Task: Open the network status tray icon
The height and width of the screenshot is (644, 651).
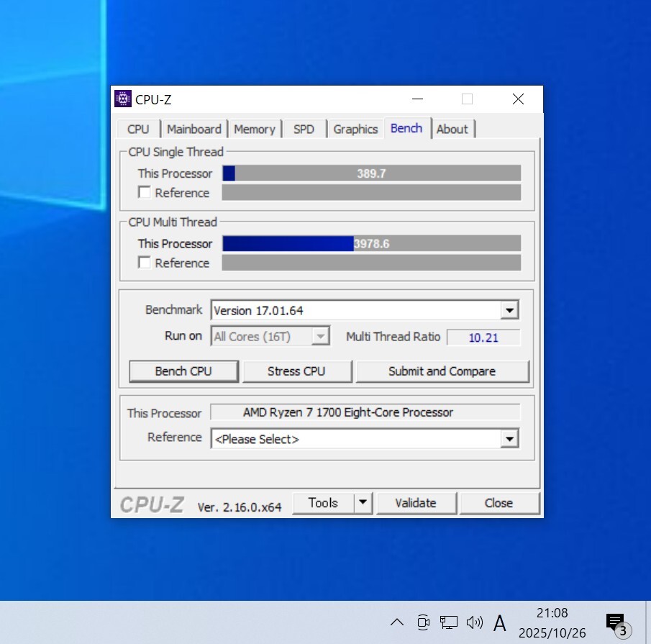Action: (449, 622)
